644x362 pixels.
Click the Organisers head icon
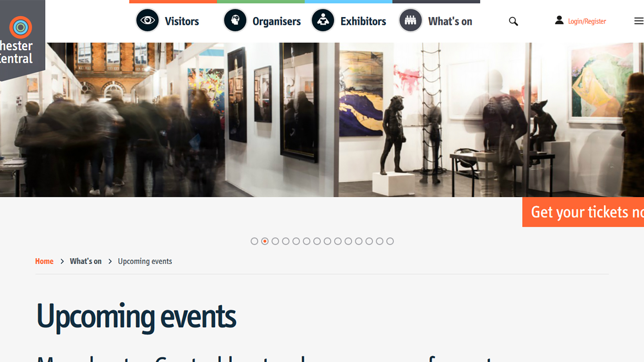(235, 20)
